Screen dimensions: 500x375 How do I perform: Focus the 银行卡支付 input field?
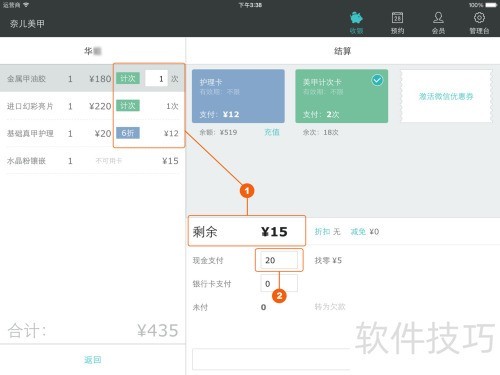pyautogui.click(x=279, y=284)
